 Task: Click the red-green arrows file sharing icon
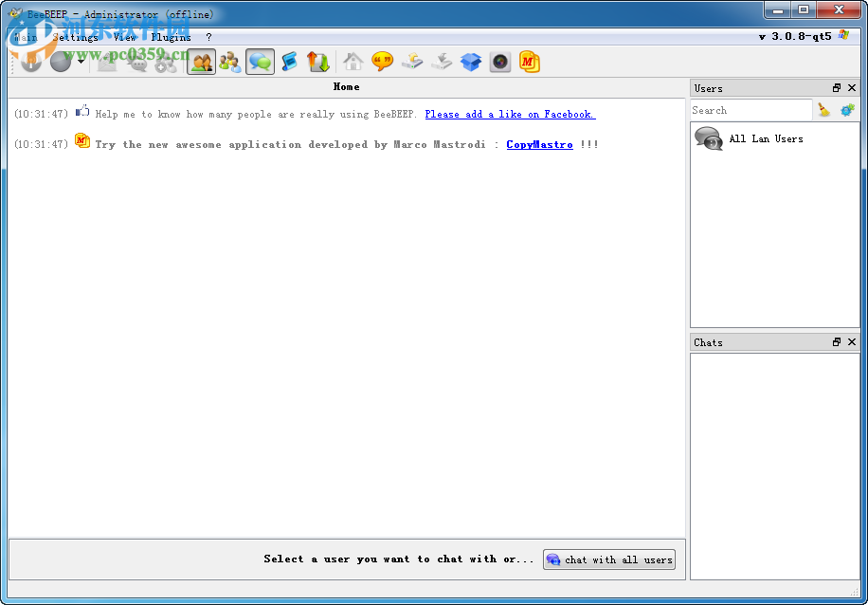click(x=317, y=62)
